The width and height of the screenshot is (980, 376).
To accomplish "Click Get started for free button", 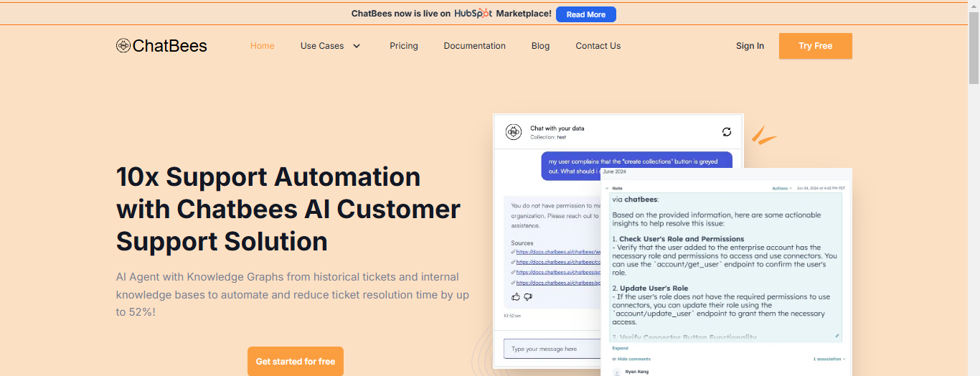I will tap(296, 362).
